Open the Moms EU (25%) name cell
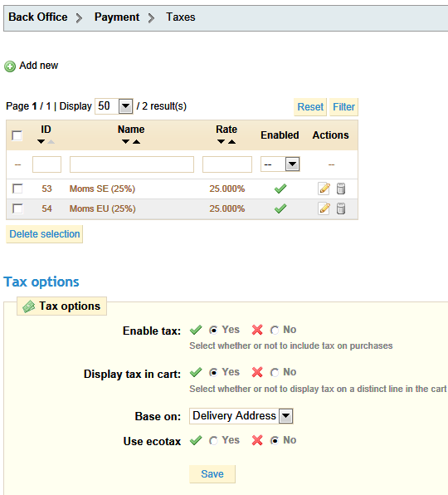Screen dimensions: 448x495 pyautogui.click(x=103, y=208)
